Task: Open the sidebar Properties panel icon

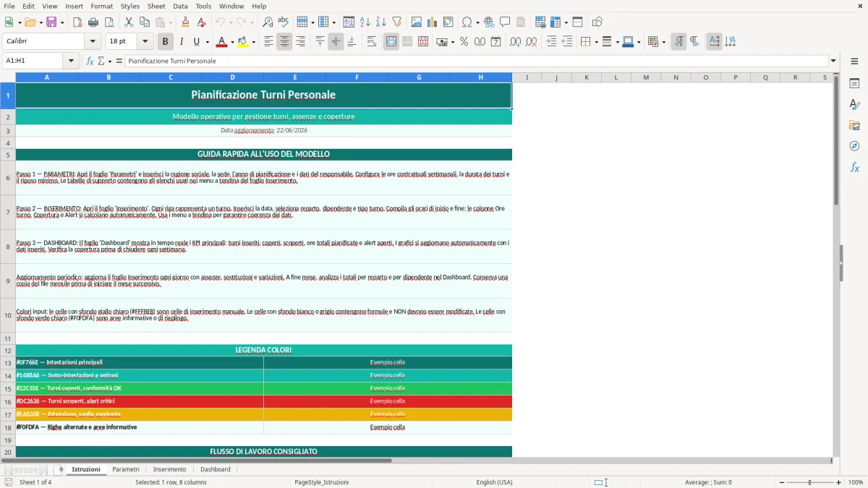Action: pos(854,84)
